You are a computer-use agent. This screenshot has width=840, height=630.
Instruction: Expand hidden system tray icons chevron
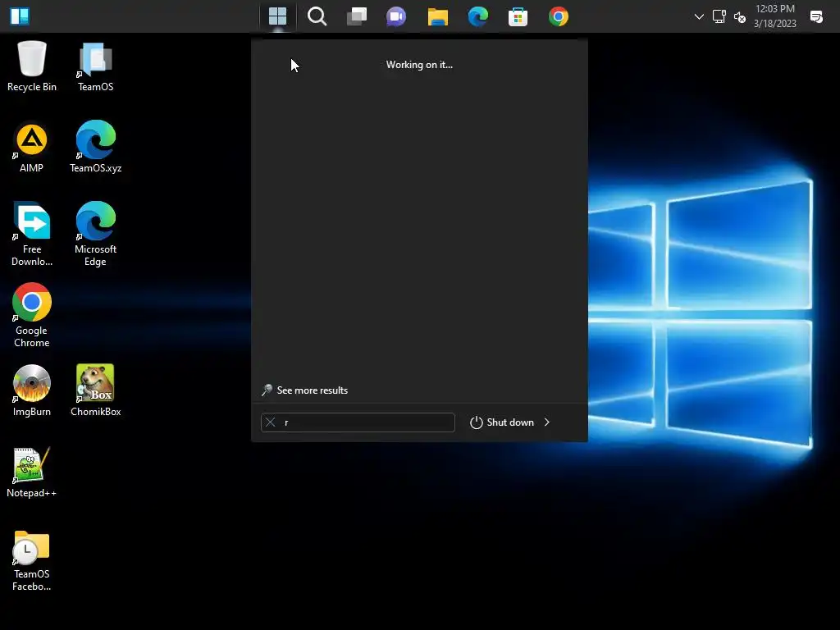[699, 16]
